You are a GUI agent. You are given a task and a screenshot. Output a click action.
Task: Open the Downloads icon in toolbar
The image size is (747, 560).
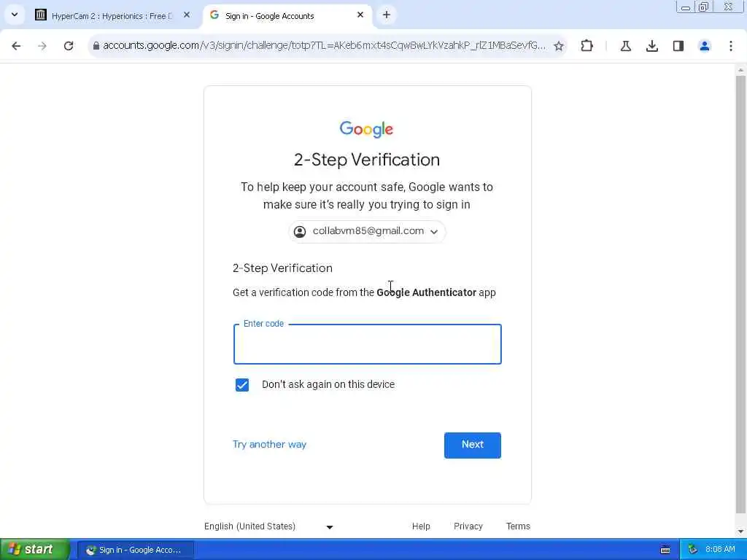click(651, 46)
